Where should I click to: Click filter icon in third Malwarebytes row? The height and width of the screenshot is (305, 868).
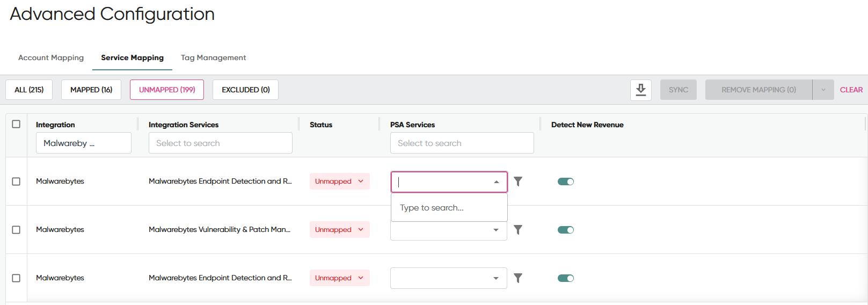(x=517, y=278)
